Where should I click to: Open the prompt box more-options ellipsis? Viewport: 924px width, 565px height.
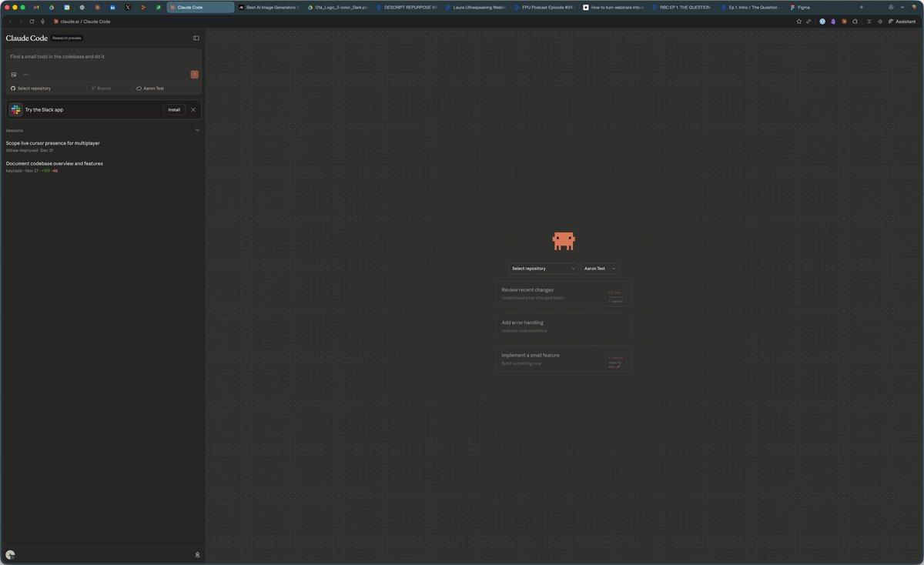(25, 75)
